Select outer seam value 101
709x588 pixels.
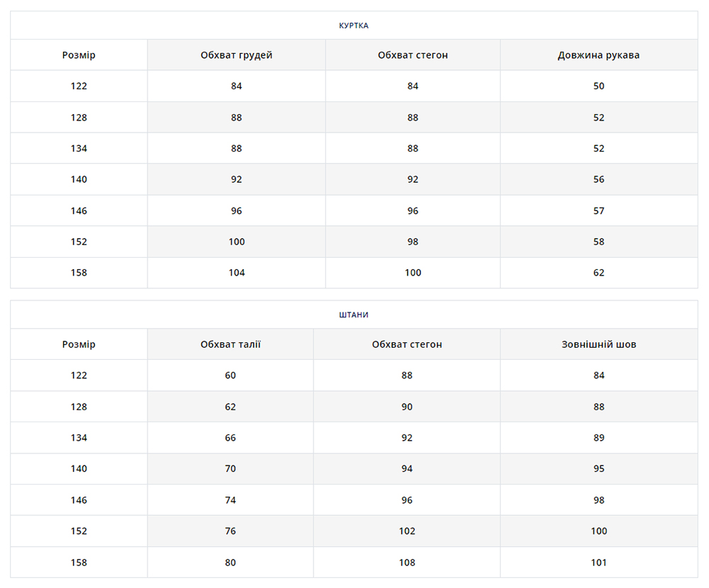click(x=598, y=562)
